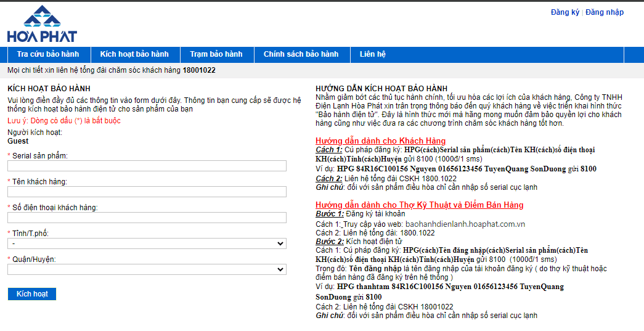644x331 pixels.
Task: Click the Số điện thoại khách hàng field
Action: (147, 218)
